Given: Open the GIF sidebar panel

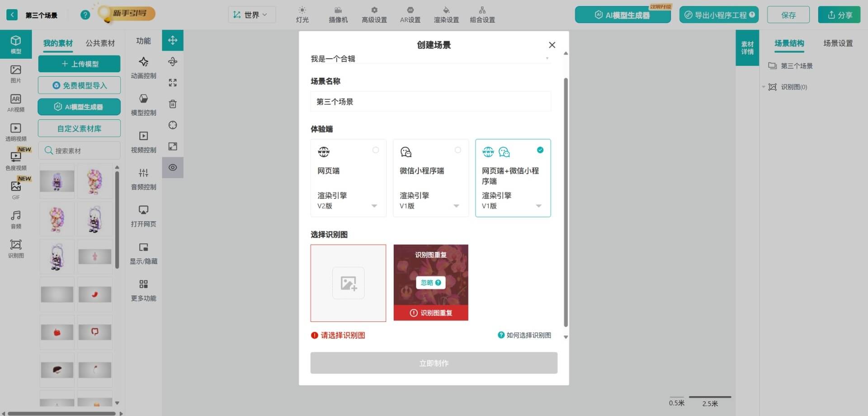Looking at the screenshot, I should point(16,191).
